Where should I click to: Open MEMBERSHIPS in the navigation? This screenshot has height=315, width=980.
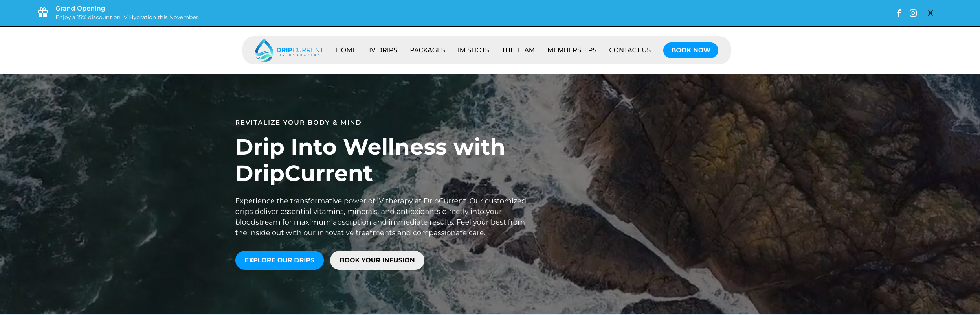(572, 50)
